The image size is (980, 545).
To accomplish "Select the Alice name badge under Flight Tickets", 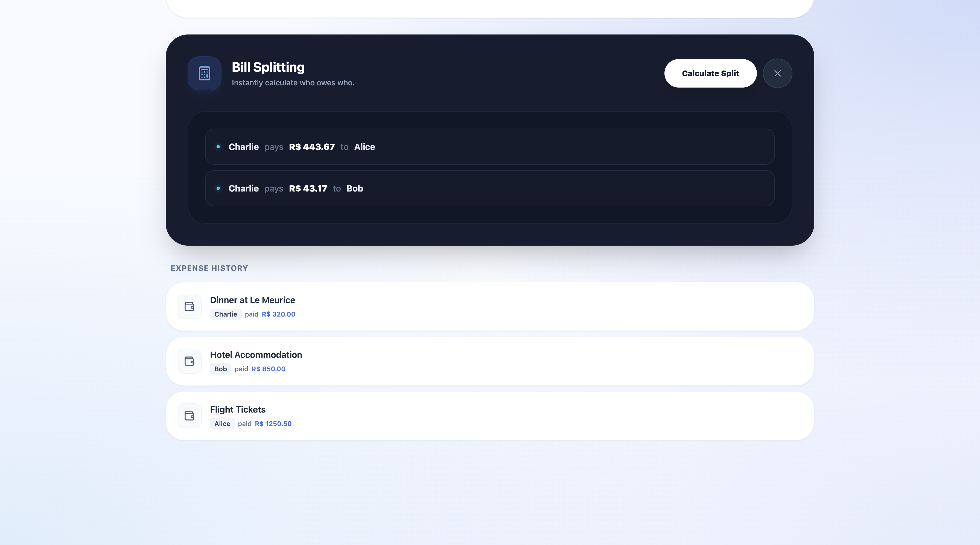I will (x=222, y=424).
